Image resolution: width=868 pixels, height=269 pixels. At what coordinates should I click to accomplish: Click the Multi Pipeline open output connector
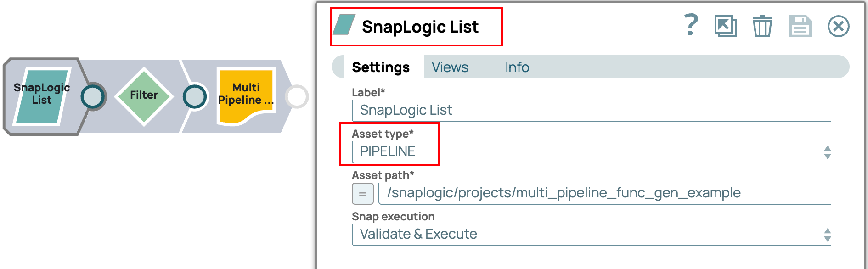297,96
